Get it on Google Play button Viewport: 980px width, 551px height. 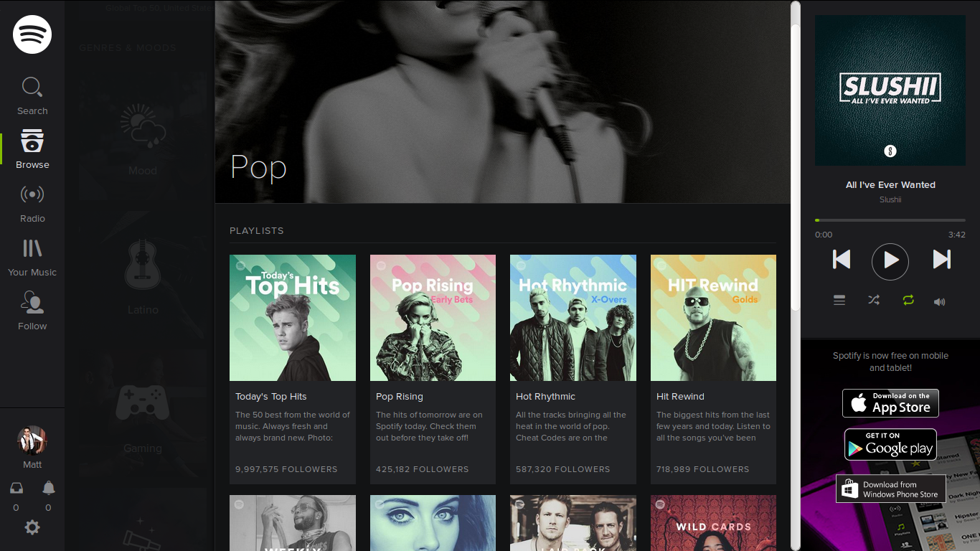890,444
